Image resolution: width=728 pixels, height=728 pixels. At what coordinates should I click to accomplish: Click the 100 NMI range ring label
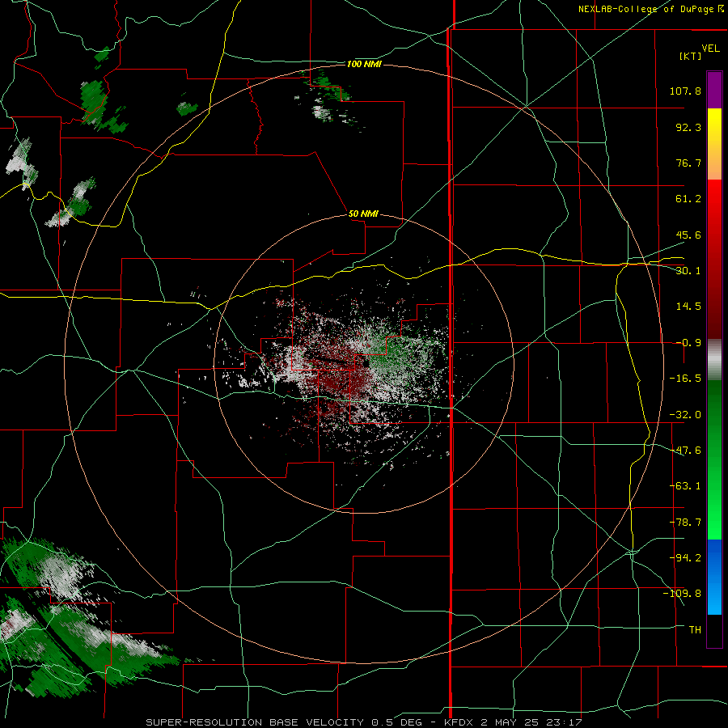point(364,64)
